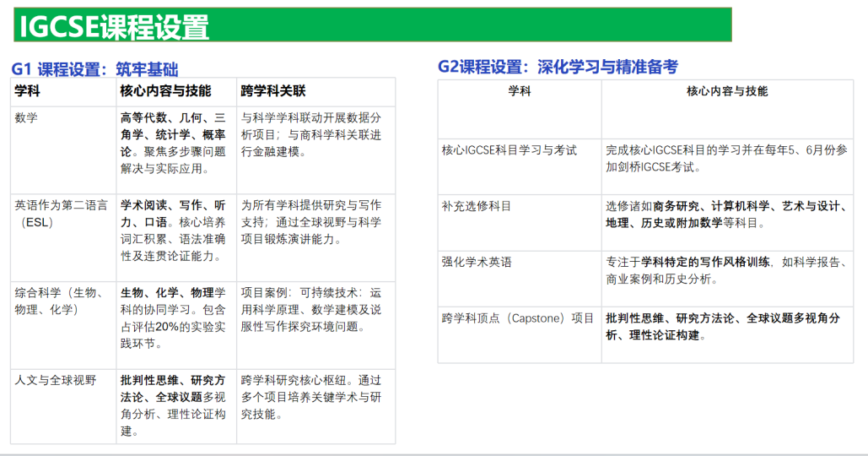Click the cell about 每年5、6月份参加剑桥IGCSE考试
The height and width of the screenshot is (456, 868).
pyautogui.click(x=727, y=166)
